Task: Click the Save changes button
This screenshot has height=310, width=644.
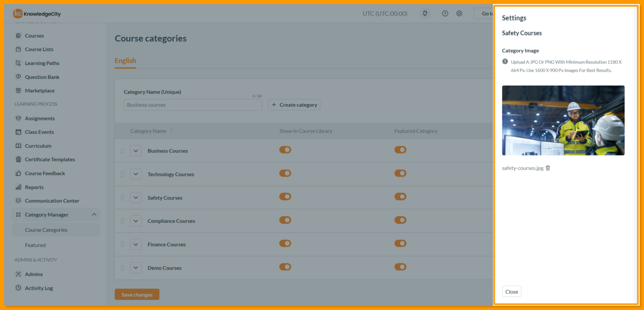Action: 137,294
